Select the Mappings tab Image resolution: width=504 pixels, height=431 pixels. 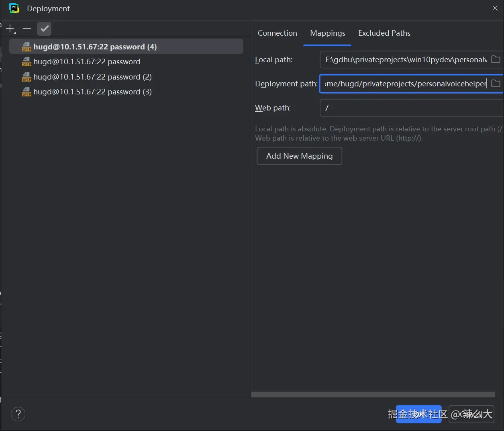[x=327, y=33]
